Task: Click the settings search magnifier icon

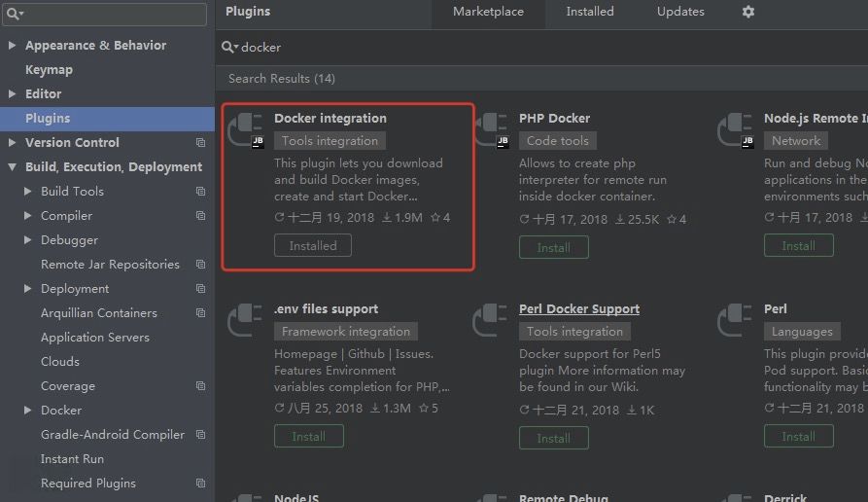Action: (15, 14)
